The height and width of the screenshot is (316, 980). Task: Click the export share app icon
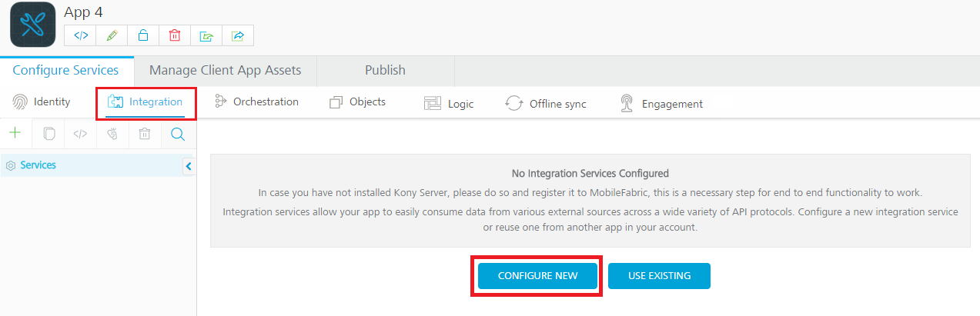click(238, 35)
